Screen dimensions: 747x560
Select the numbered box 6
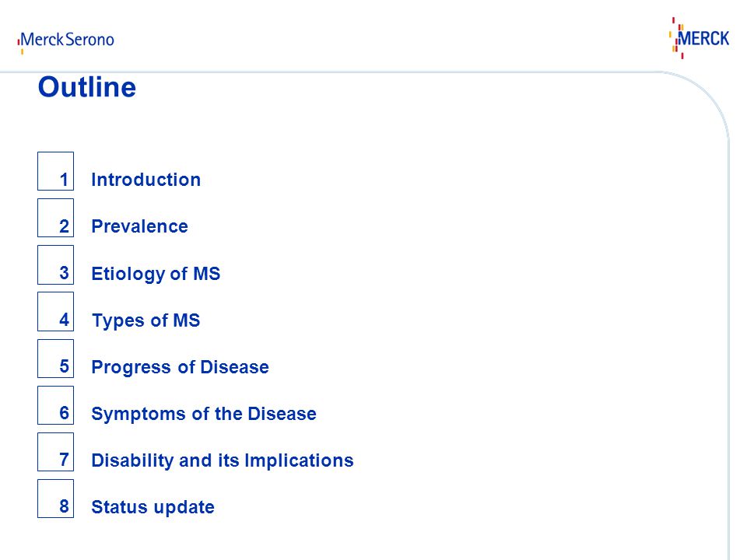tap(56, 405)
